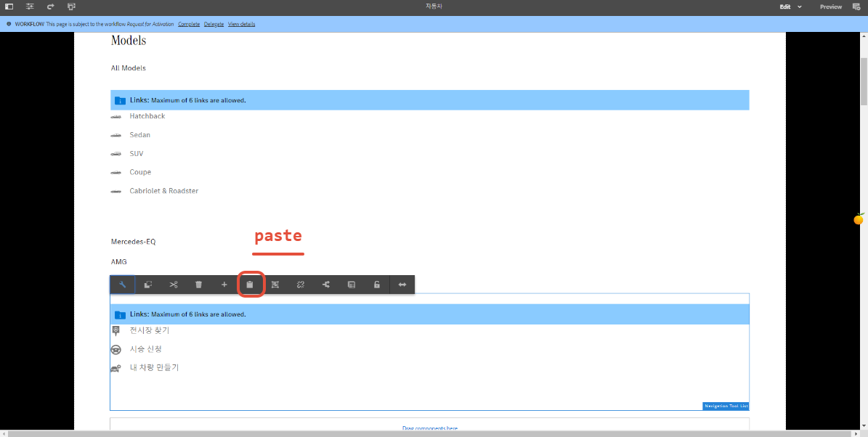Click the branching arrows toolbar icon
Image resolution: width=868 pixels, height=437 pixels.
coord(326,285)
